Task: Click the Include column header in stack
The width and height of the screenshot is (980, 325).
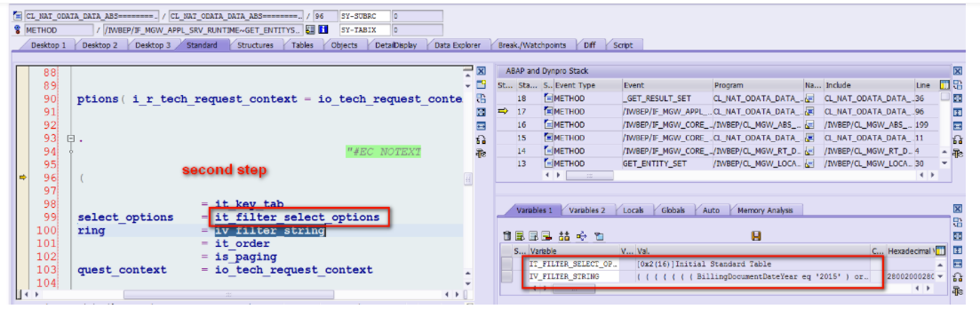Action: pyautogui.click(x=868, y=85)
